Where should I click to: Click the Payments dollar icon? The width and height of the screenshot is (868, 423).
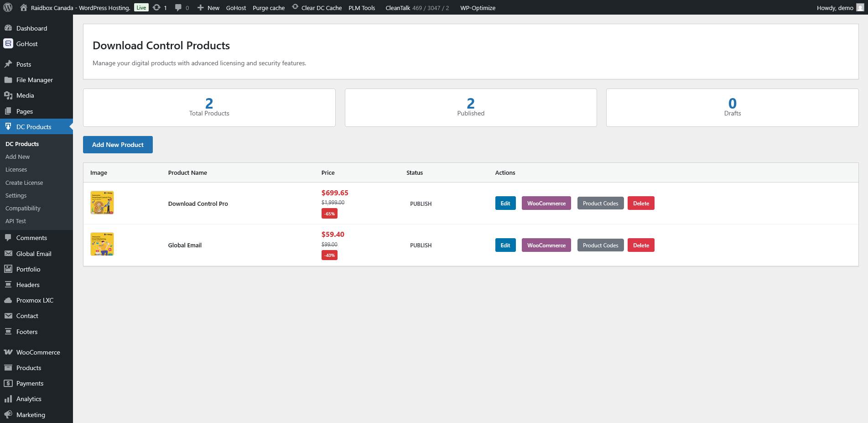pyautogui.click(x=8, y=383)
